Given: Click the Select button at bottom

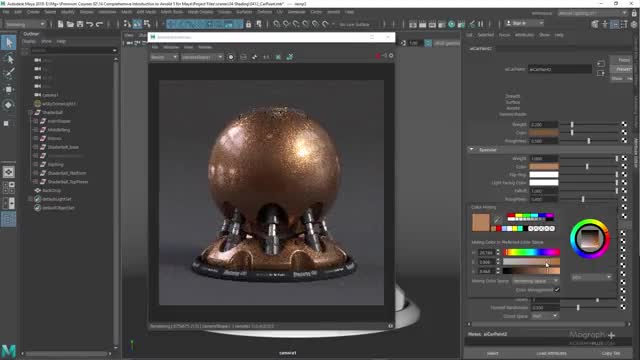Looking at the screenshot, I should (492, 353).
